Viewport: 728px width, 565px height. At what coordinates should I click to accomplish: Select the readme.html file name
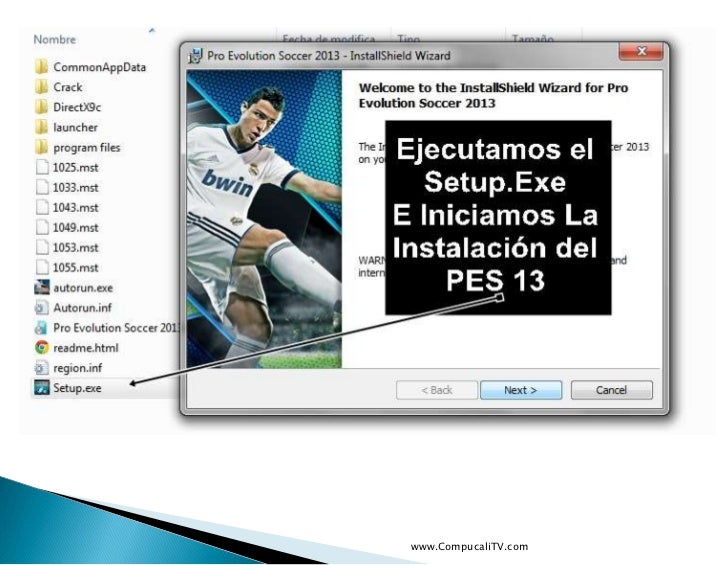tap(86, 348)
